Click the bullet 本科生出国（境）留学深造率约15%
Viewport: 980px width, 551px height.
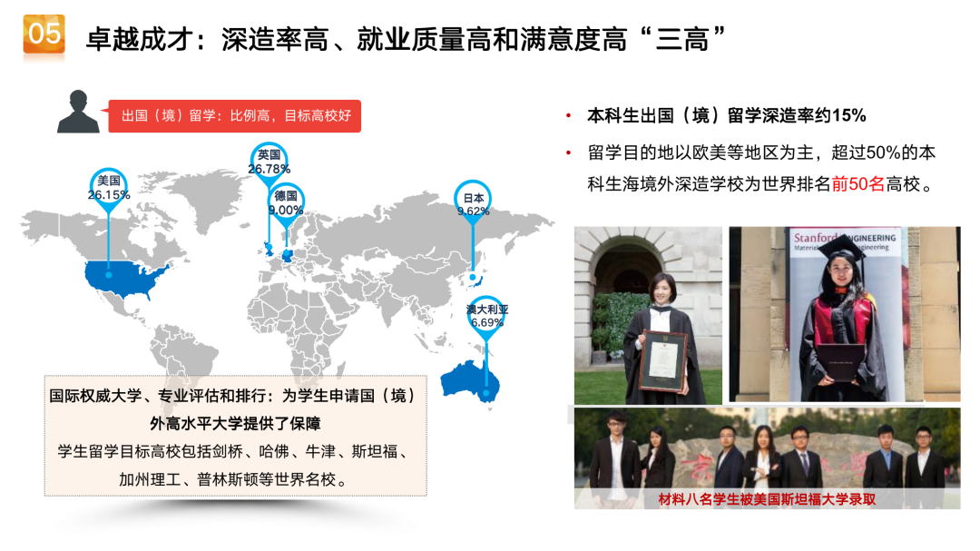pos(726,115)
